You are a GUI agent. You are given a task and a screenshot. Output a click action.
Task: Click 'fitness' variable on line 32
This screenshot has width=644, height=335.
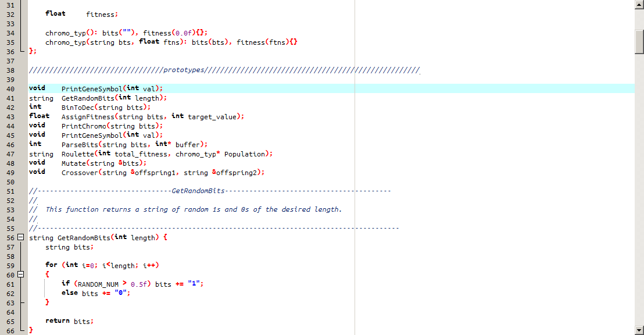100,15
